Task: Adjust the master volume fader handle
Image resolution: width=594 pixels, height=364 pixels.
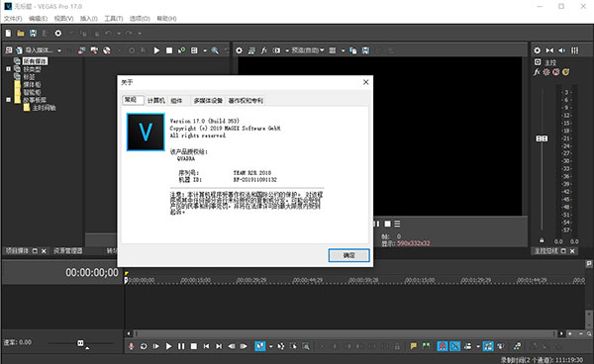Action: point(542,138)
